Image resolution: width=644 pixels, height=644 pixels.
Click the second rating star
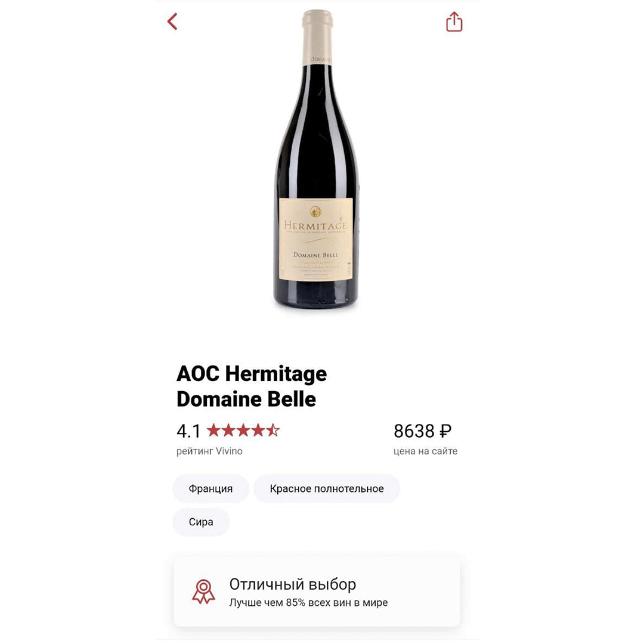228,430
